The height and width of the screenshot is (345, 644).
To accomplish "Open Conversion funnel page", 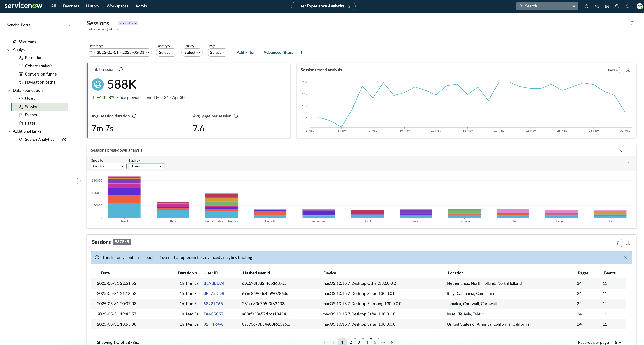I will [41, 74].
